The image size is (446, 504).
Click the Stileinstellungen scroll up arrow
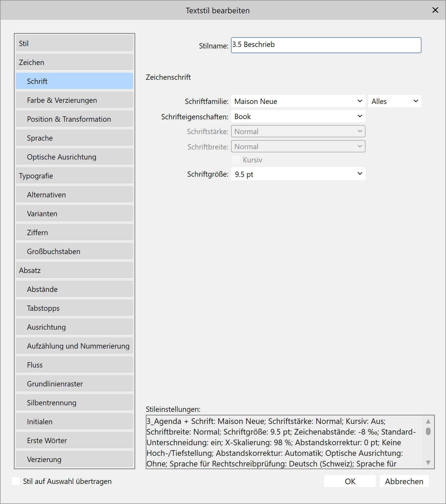(428, 421)
